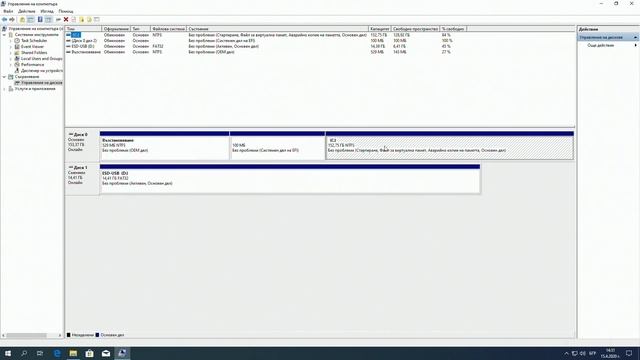
Task: Select Shared Folders in the tree
Action: [34, 53]
